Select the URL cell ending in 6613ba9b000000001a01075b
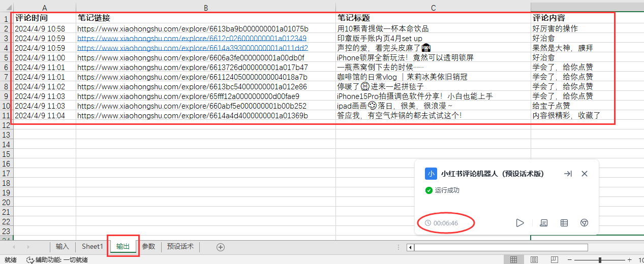 pyautogui.click(x=206, y=28)
